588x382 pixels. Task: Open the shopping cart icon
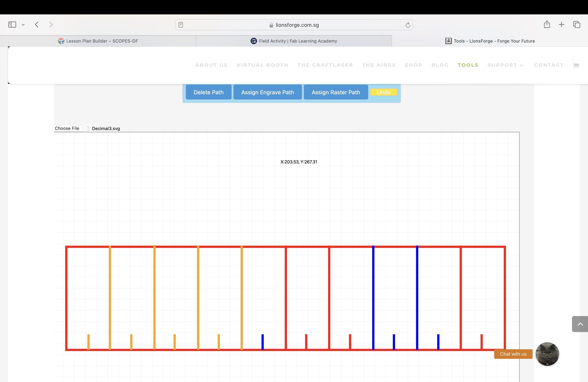(576, 65)
